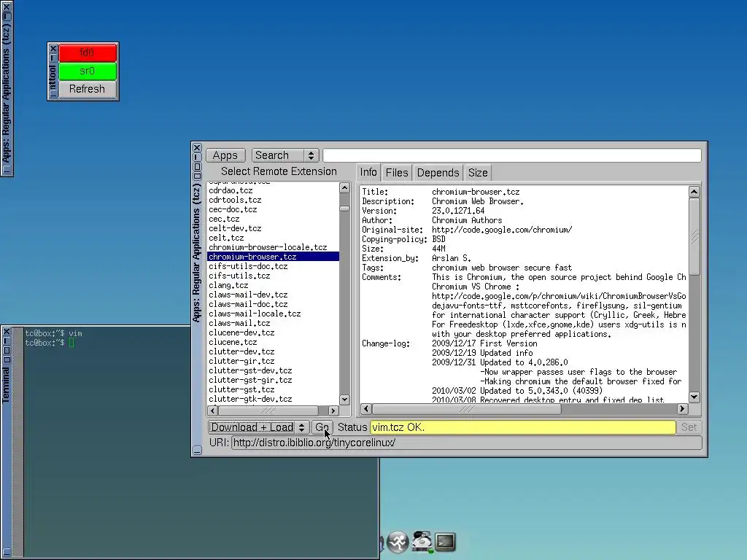This screenshot has height=560, width=747.
Task: Select clutter-gst-gir.tcz extension
Action: (x=273, y=380)
